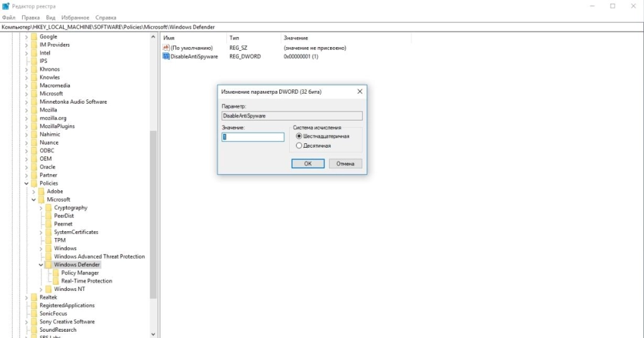Collapse the Windows Defender tree node
Screen dimensions: 644x338
click(41, 265)
